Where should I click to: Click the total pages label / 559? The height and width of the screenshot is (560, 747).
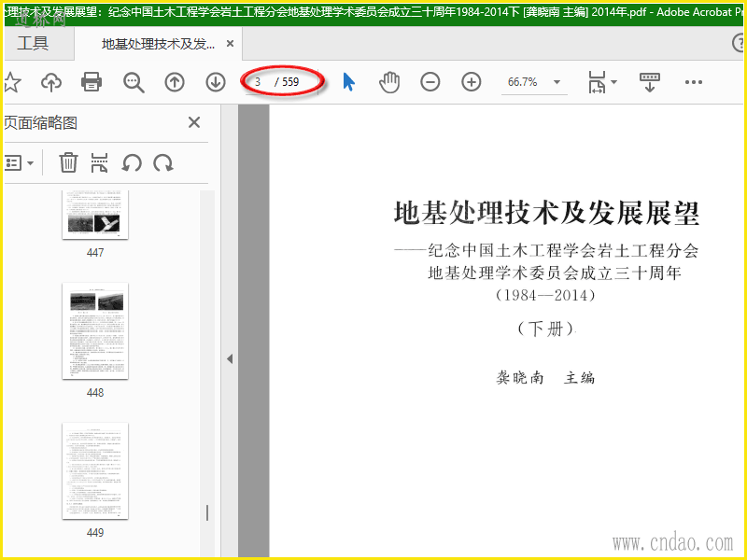(287, 82)
